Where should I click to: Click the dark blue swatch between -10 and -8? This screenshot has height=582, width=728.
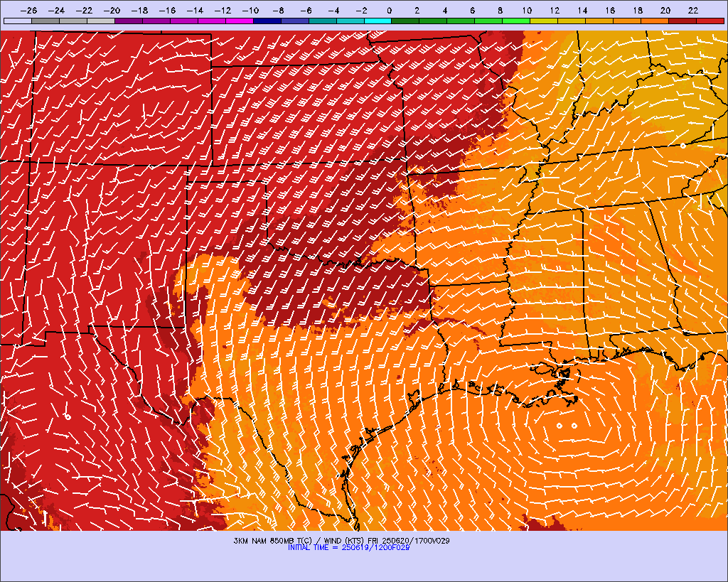(267, 21)
